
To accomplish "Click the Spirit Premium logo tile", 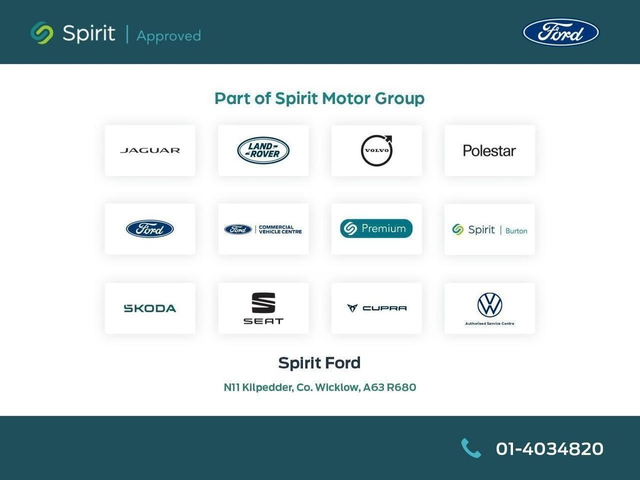I will [376, 229].
